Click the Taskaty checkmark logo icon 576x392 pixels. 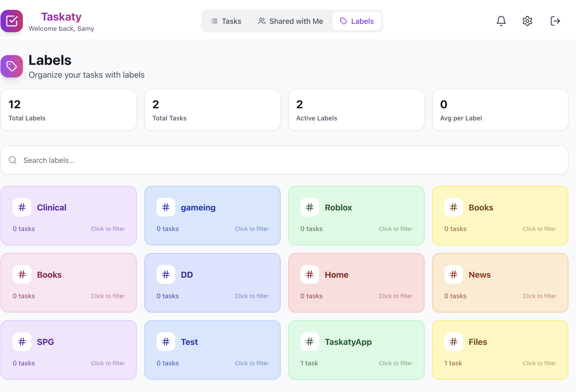click(x=12, y=21)
